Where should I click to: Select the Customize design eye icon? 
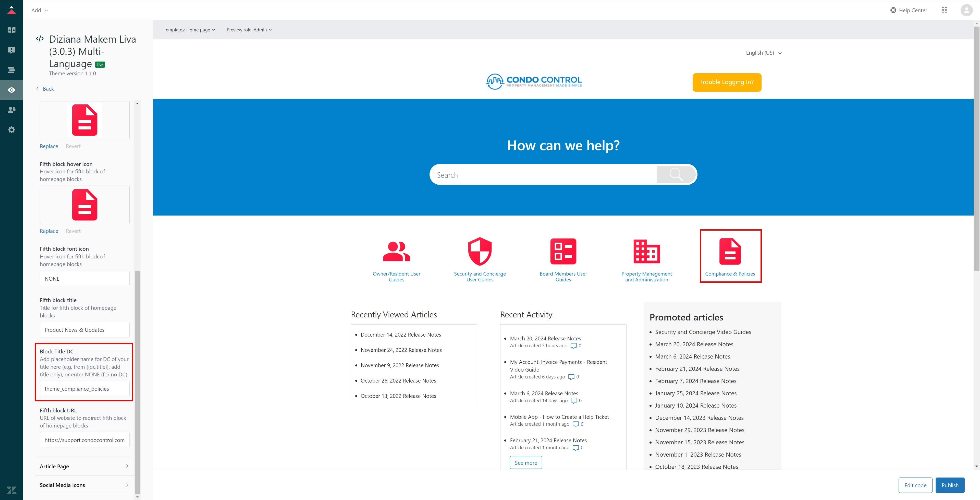click(11, 90)
